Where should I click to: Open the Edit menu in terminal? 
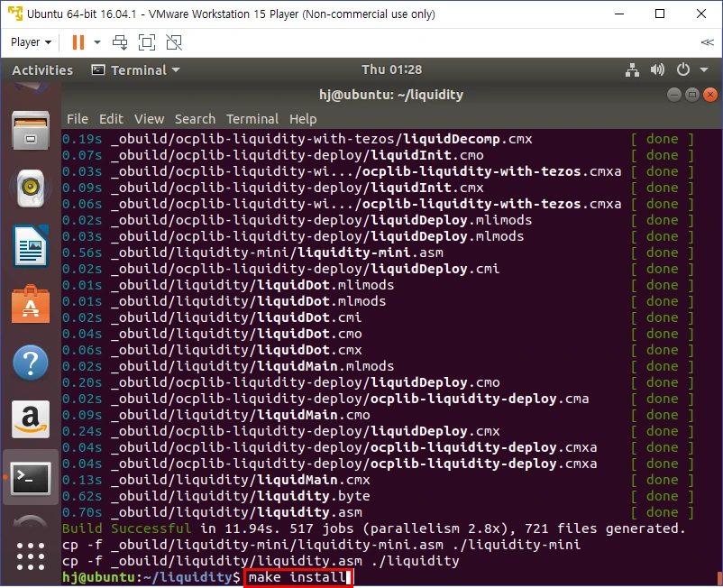coord(111,119)
